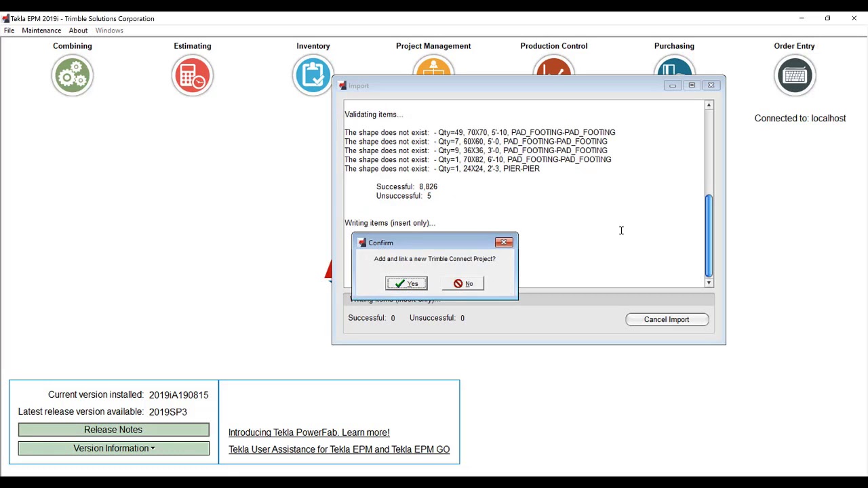Click the latest release 2019SP3 text
Viewport: 868px width, 488px height.
[167, 412]
